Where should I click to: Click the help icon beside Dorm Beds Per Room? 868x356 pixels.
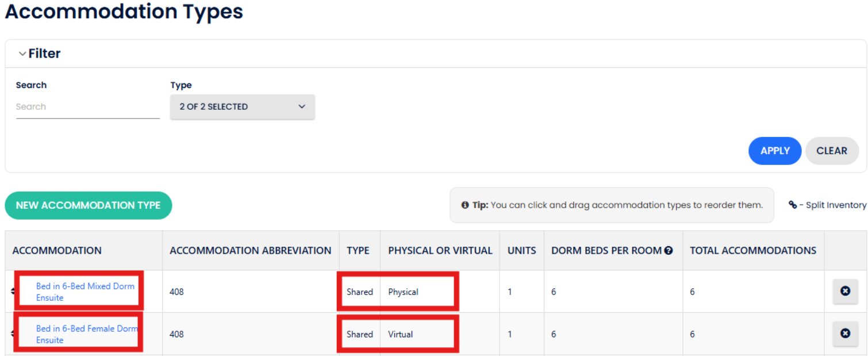click(669, 251)
